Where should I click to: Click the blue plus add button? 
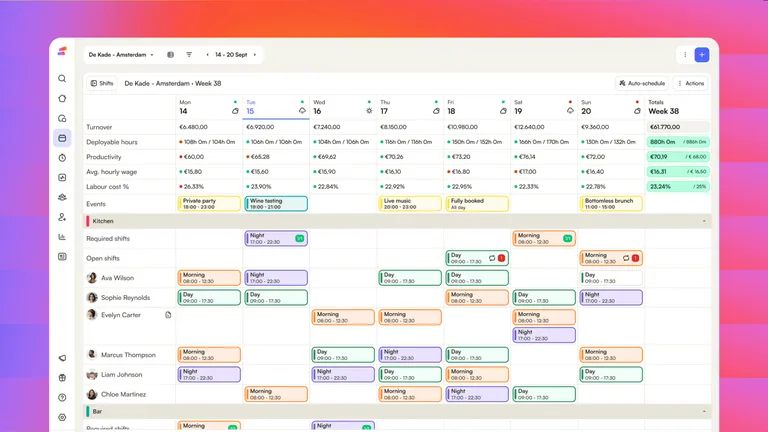point(702,55)
